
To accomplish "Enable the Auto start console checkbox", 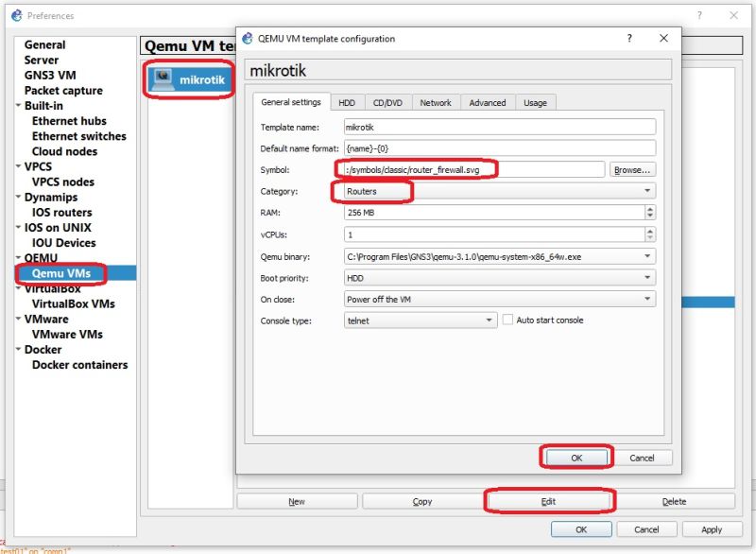I will click(507, 320).
